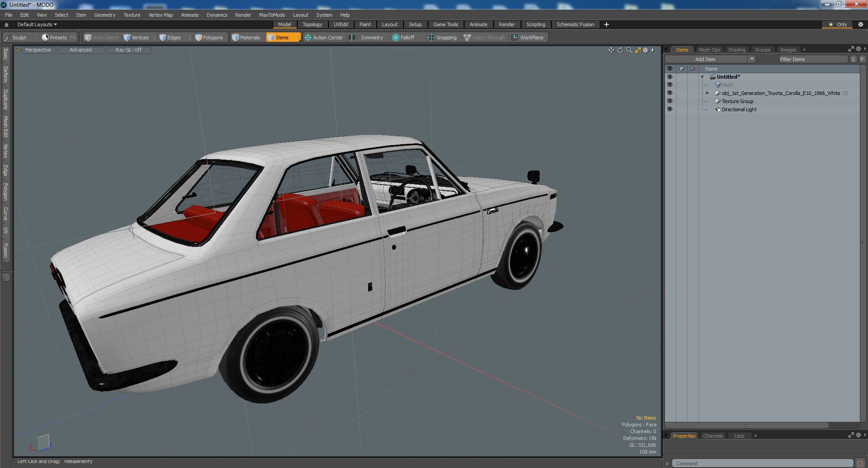Collapse the Untitled scene tree
This screenshot has height=468, width=868.
[x=702, y=77]
